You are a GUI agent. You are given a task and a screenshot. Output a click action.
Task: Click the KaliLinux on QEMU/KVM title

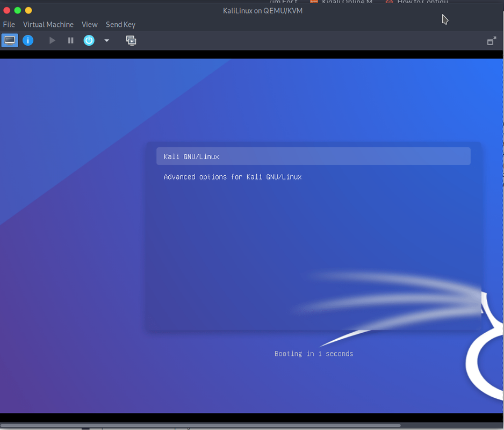point(263,11)
